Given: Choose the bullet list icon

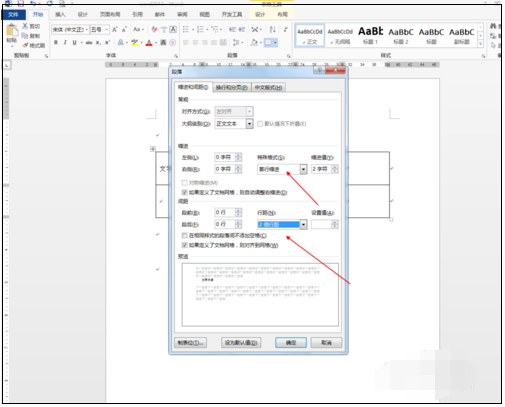Looking at the screenshot, I should 186,29.
